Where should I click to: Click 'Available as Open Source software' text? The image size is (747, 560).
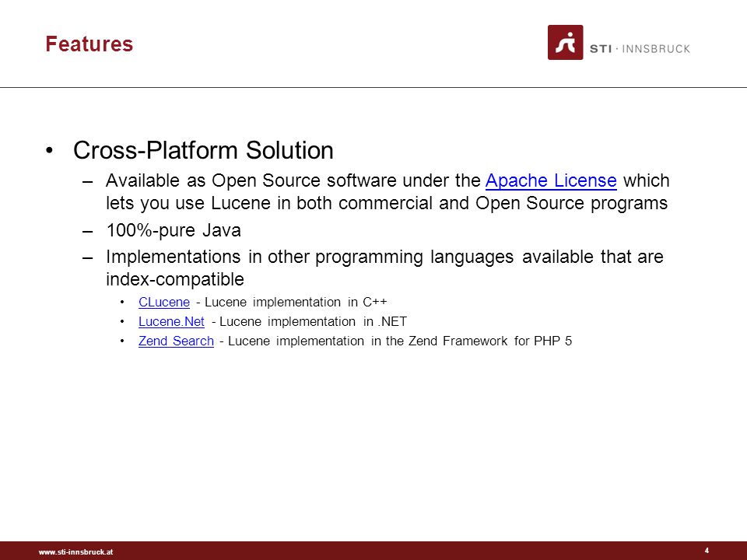click(251, 180)
